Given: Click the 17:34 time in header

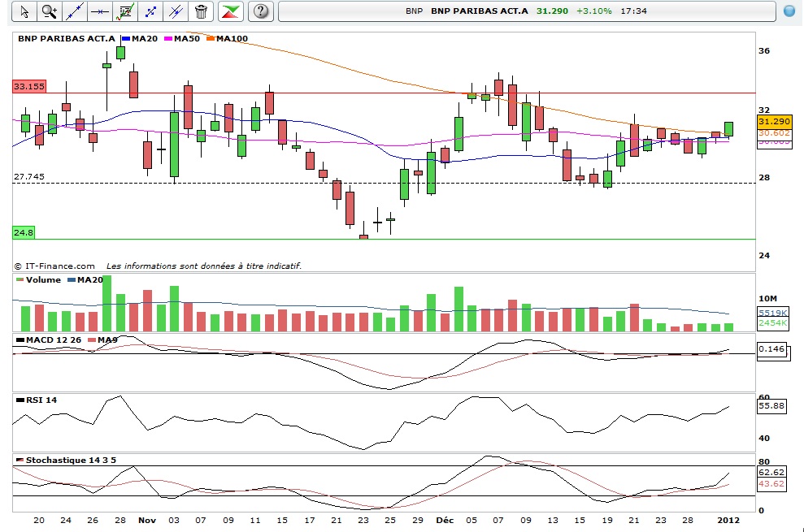Looking at the screenshot, I should tap(634, 11).
